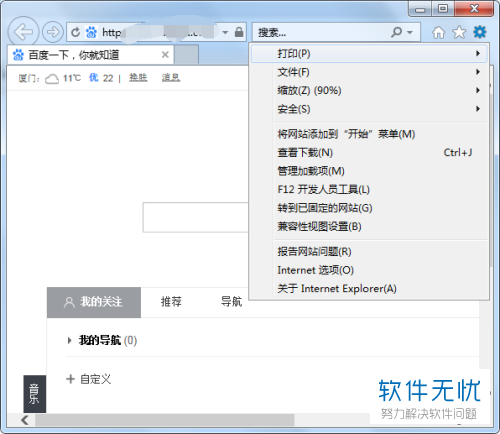This screenshot has width=500, height=434.
Task: Switch to the 推荐 tab
Action: coord(171,302)
